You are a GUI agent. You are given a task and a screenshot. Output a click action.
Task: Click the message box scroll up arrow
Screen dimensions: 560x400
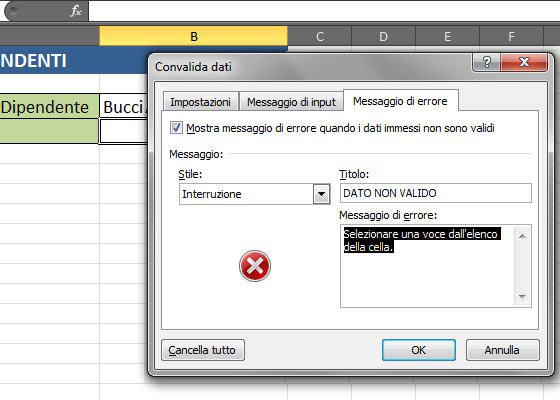tap(522, 236)
